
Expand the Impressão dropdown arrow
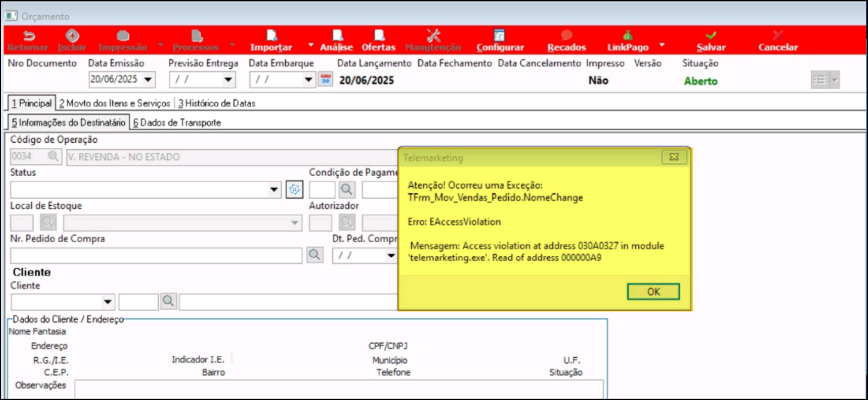[161, 45]
